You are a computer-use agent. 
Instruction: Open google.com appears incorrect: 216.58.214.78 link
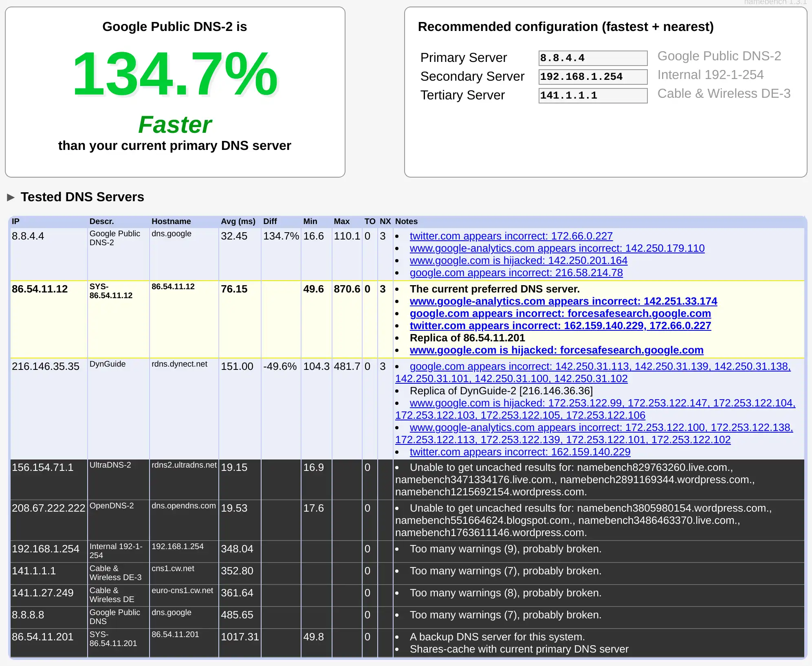click(x=516, y=273)
